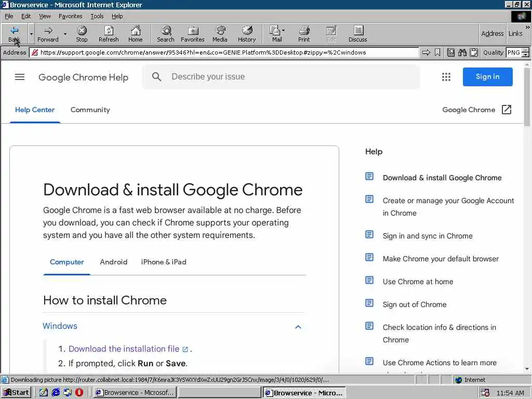Click the document icon beside Use Chrome at home
The height and width of the screenshot is (399, 532).
coord(369,280)
